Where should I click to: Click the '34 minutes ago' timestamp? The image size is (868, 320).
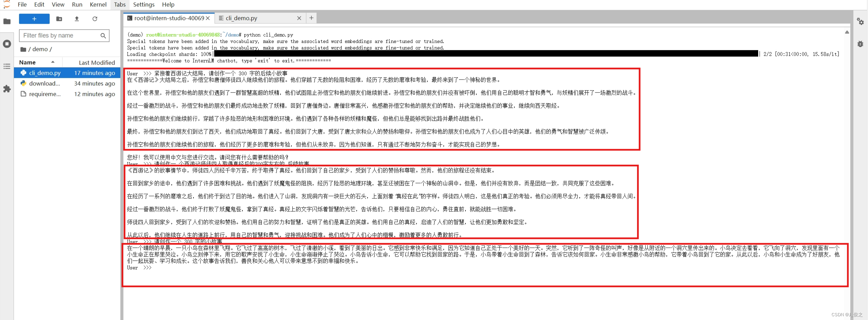tap(95, 83)
